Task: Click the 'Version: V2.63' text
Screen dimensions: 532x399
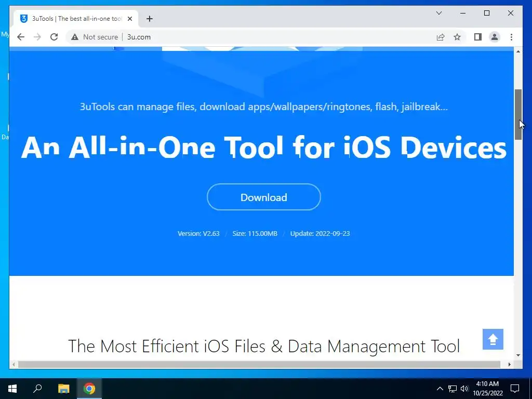Action: (198, 233)
